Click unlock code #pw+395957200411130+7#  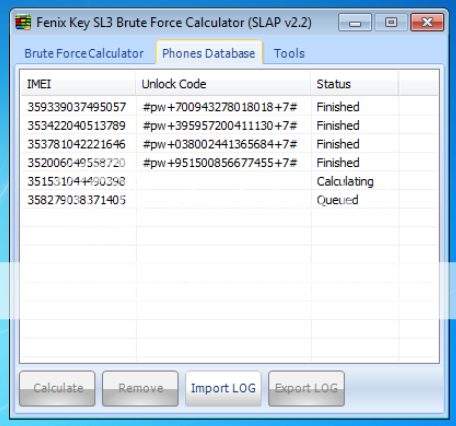(x=220, y=126)
